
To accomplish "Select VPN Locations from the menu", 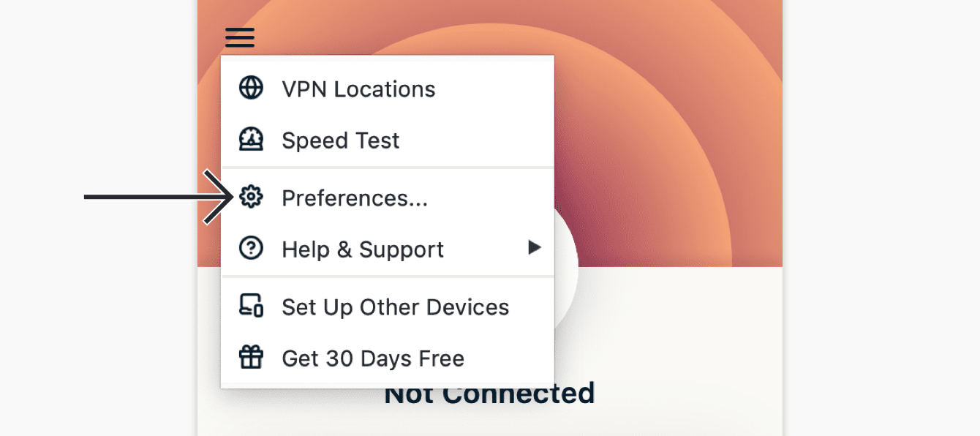I will [x=358, y=89].
